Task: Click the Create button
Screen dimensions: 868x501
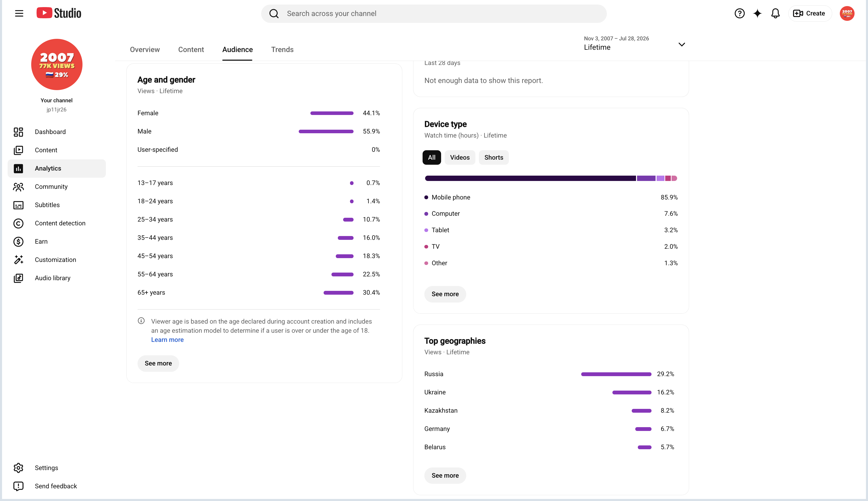Action: pos(810,13)
